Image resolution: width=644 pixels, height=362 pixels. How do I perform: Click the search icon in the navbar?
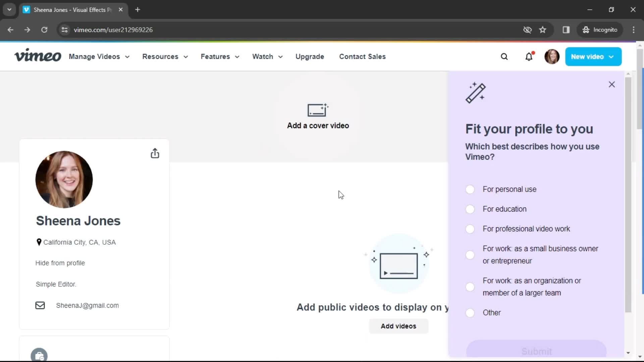504,57
